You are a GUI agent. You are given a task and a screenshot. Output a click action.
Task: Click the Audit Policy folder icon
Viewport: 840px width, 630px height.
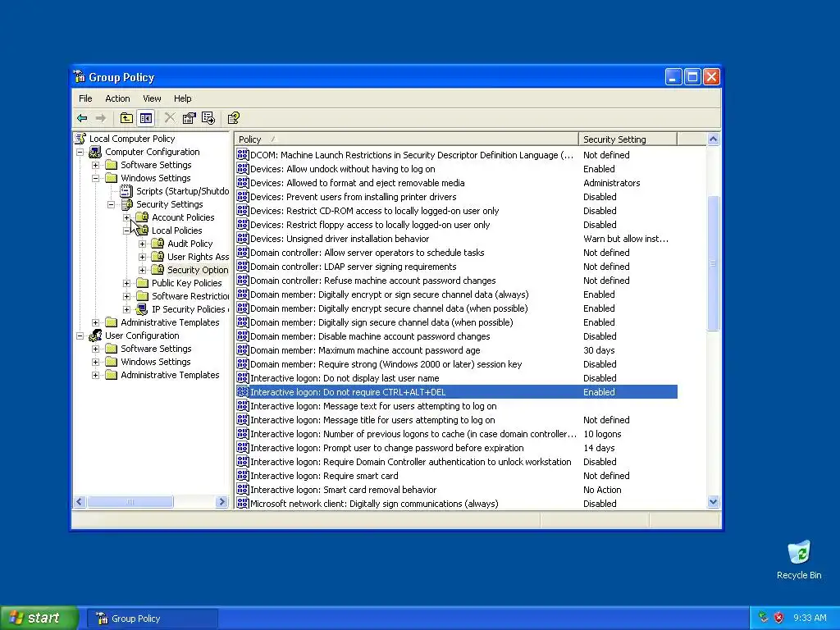click(157, 243)
